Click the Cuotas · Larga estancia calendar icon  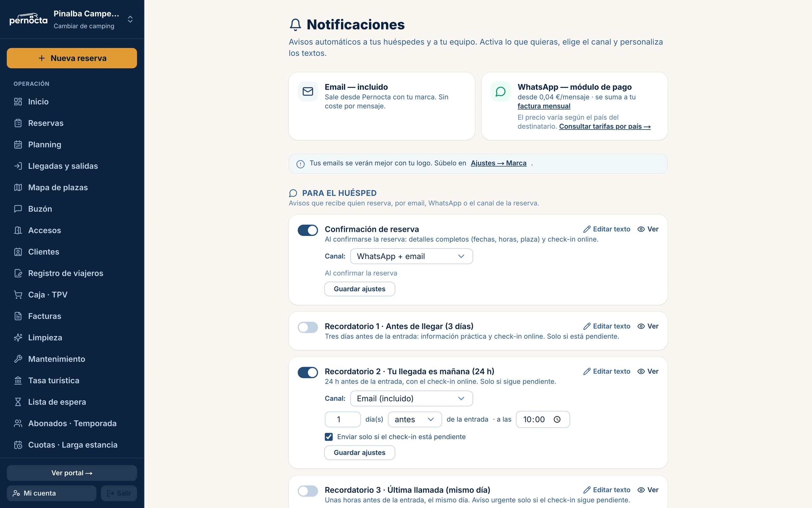pos(18,445)
